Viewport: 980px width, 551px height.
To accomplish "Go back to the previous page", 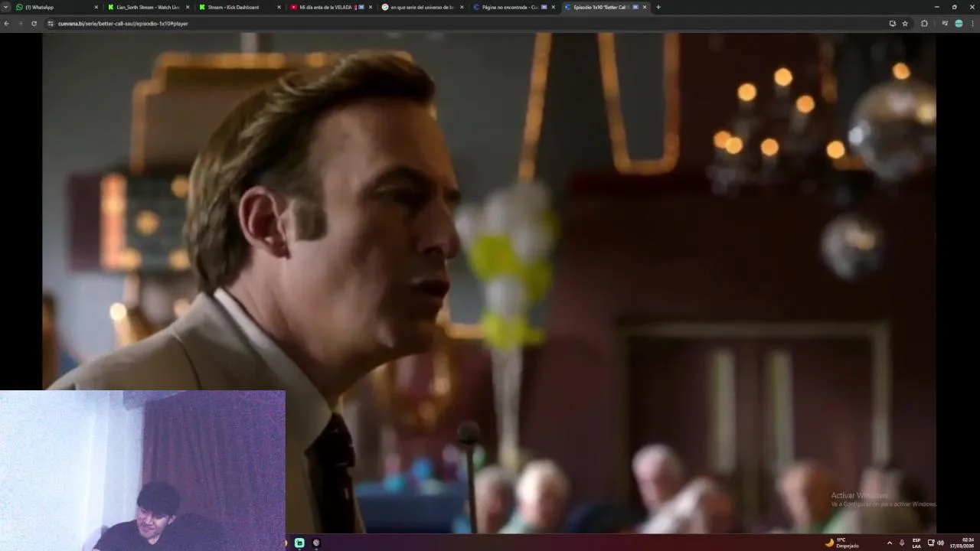I will tap(7, 24).
